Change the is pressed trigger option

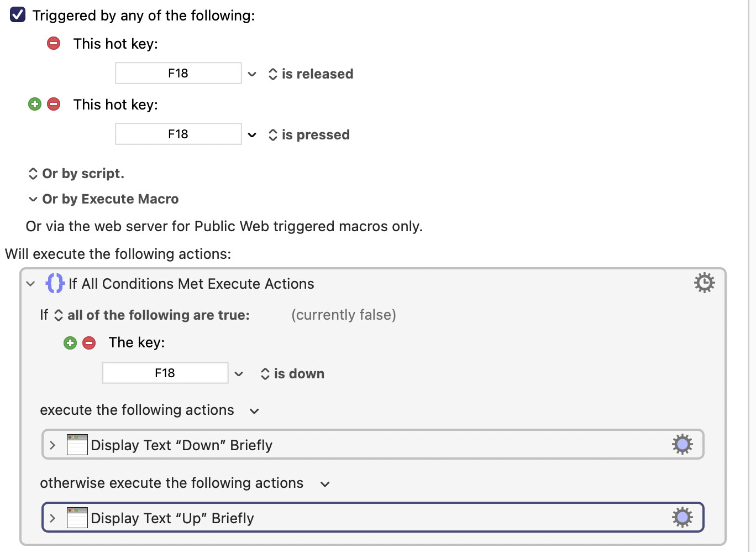tap(309, 135)
